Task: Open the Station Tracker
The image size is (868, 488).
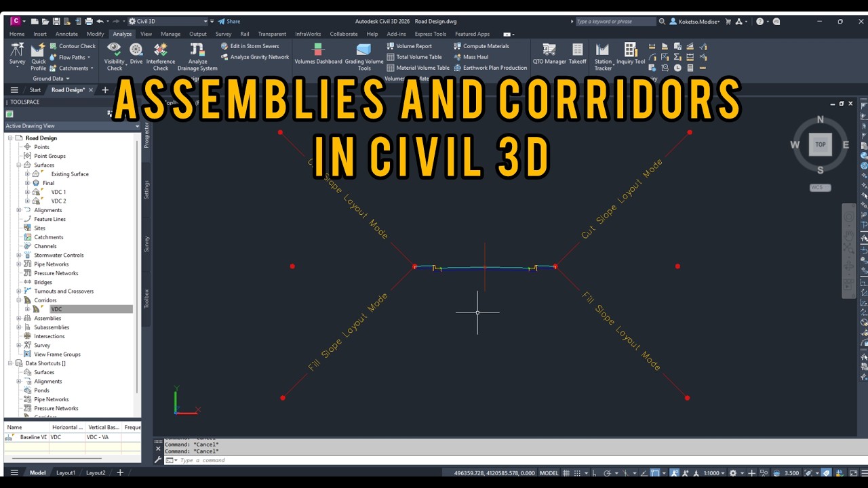Action: [603, 57]
